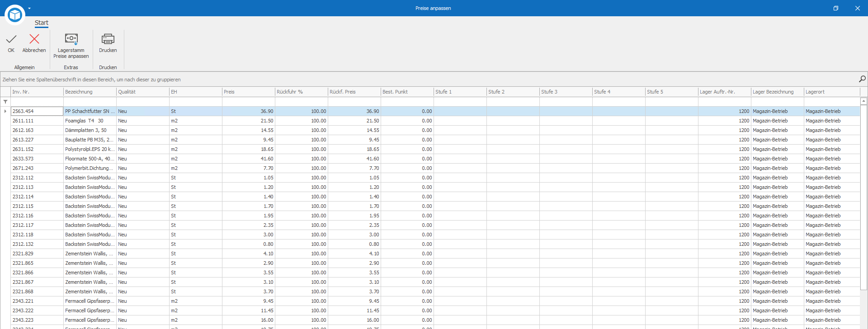Restore the window size icon
This screenshot has width=868, height=329.
[836, 8]
